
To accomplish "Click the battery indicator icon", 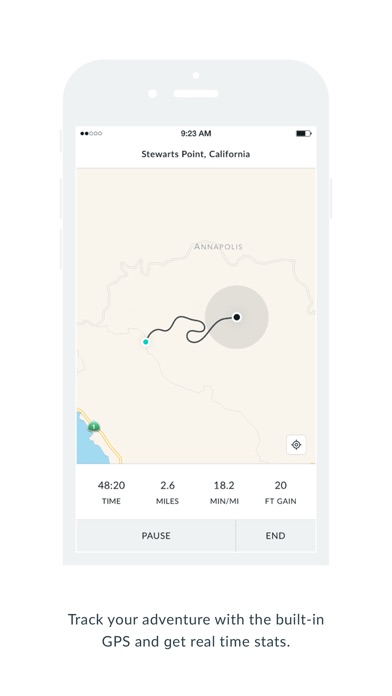I will pyautogui.click(x=304, y=133).
